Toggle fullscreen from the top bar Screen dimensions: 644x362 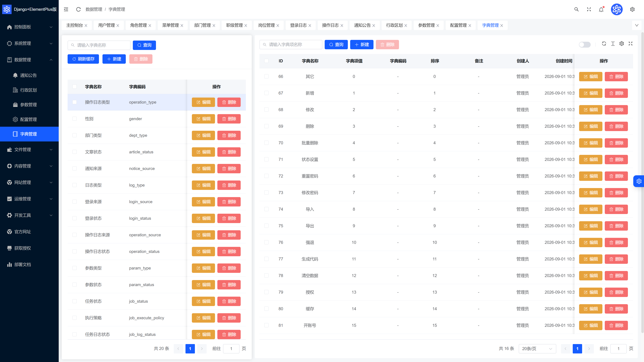point(589,9)
